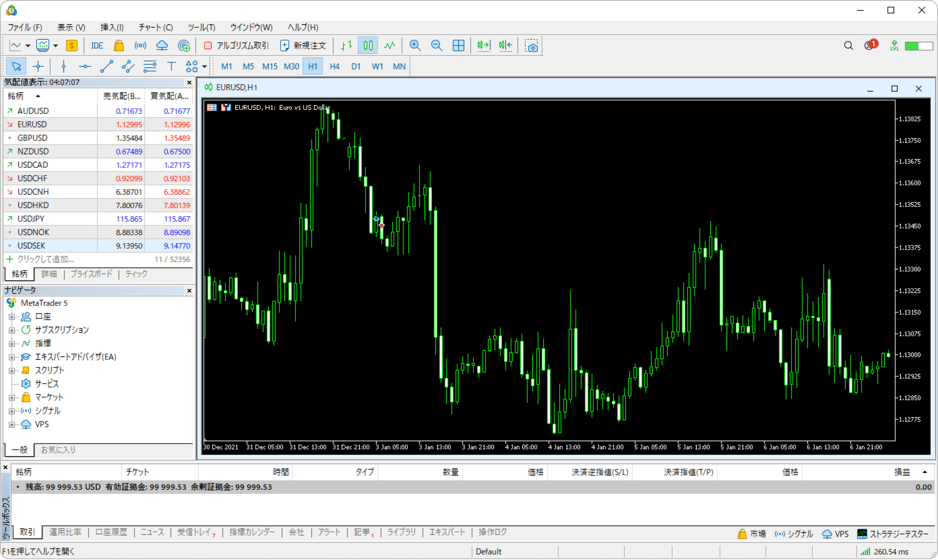
Task: Toggle the algorithm trading button
Action: 237,46
